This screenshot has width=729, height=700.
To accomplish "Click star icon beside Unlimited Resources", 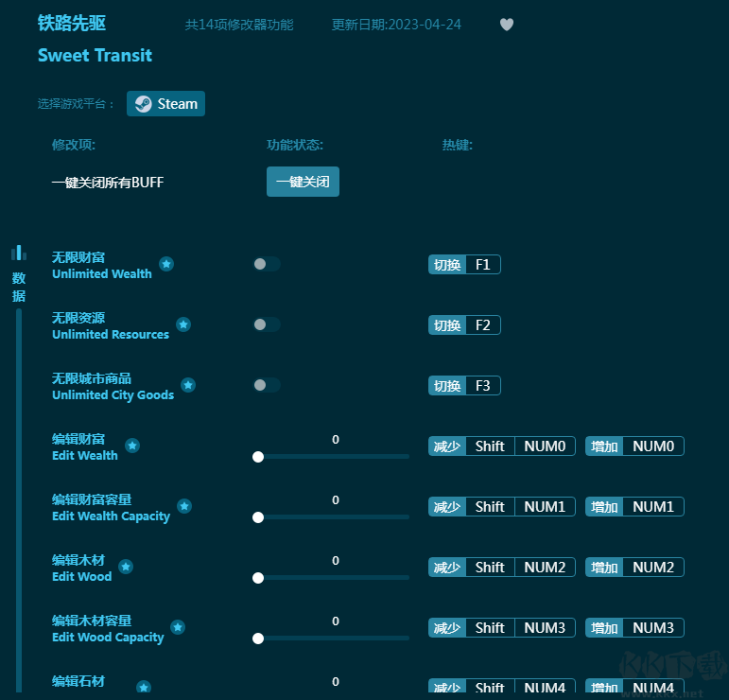I will tap(183, 324).
